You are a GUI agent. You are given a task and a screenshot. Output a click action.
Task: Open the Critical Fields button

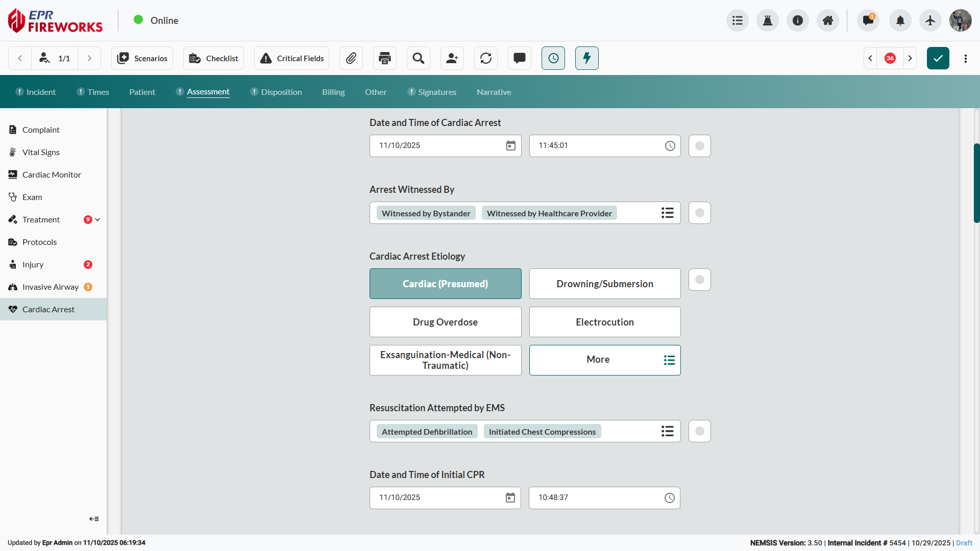292,58
